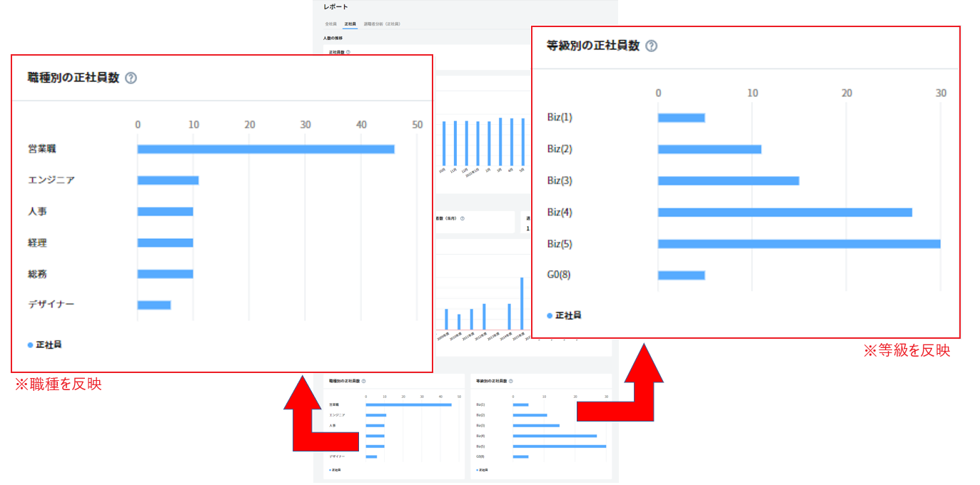Click the エンジニア bar in enlarged chart

(168, 180)
